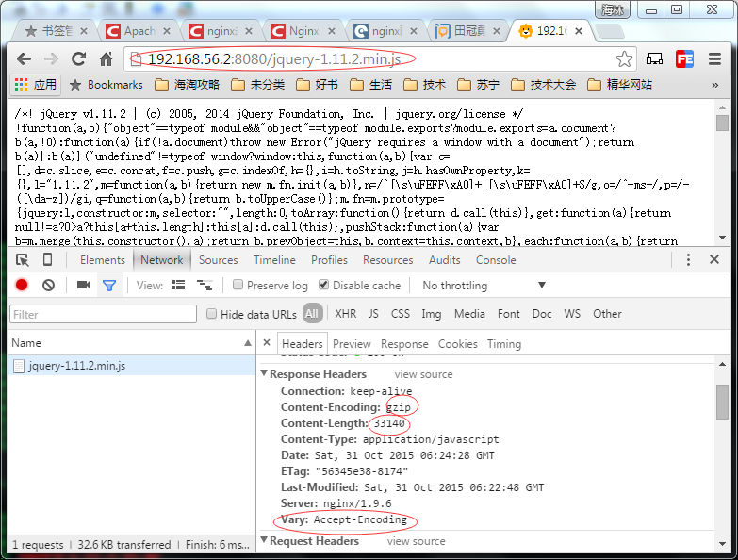Reload the page with the refresh icon
This screenshot has width=738, height=560.
tap(78, 58)
